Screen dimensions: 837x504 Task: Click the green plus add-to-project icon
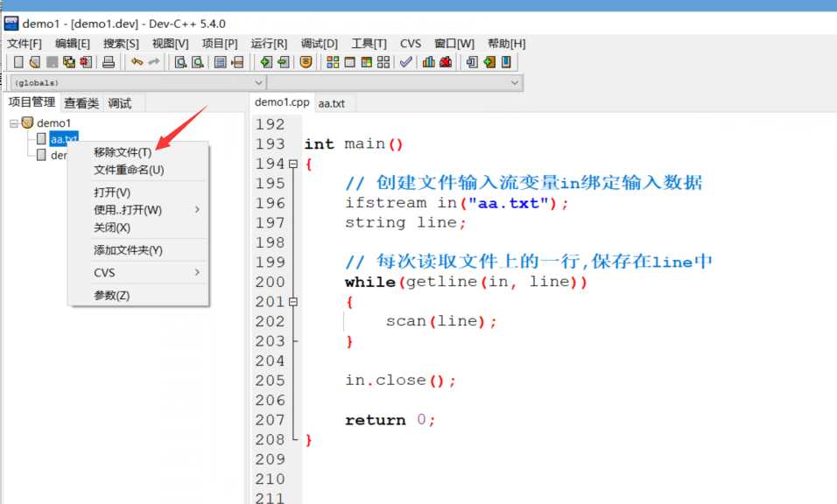click(266, 62)
